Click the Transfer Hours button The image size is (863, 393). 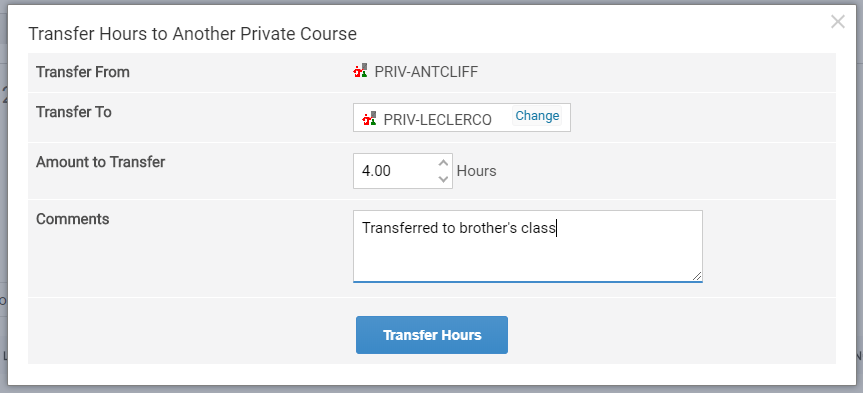[x=432, y=335]
